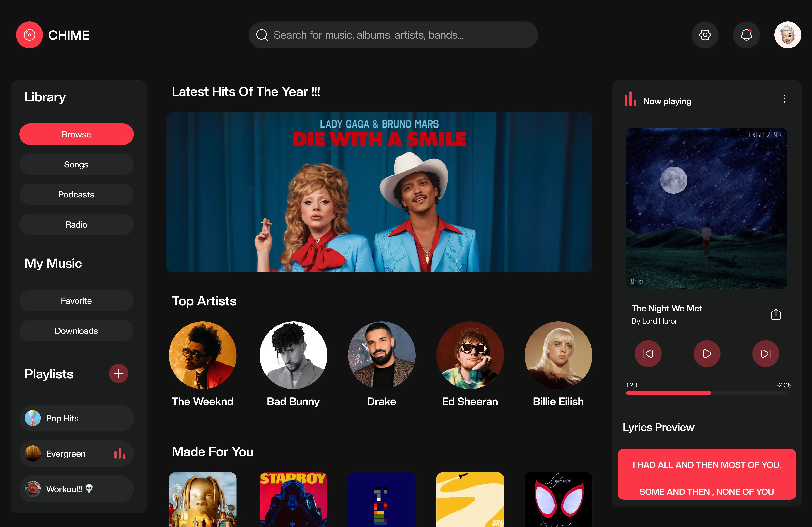Click Ed Sheeran artist name
812x527 pixels.
(x=470, y=402)
